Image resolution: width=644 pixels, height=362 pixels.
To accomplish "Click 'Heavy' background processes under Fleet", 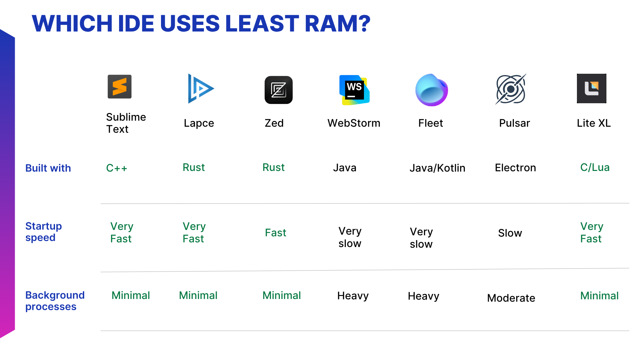I will (423, 296).
